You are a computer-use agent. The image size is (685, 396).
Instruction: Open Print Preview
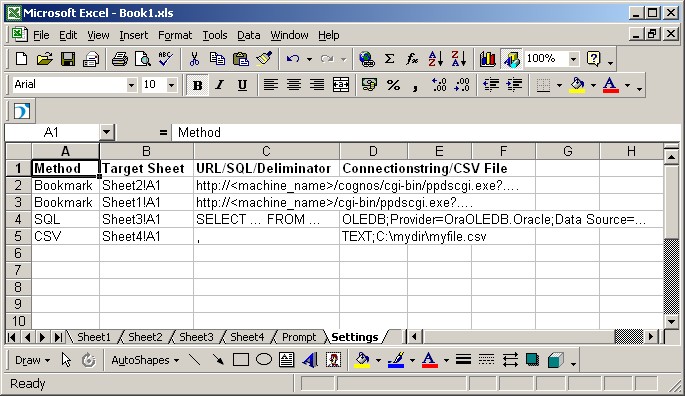142,59
